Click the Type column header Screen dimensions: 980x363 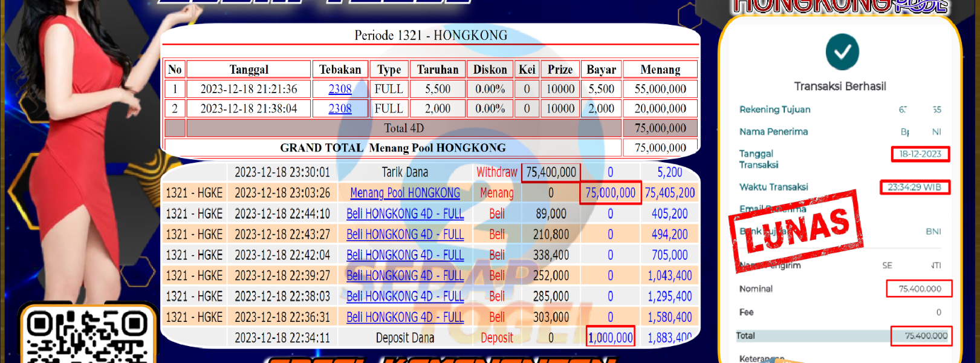[x=389, y=70]
